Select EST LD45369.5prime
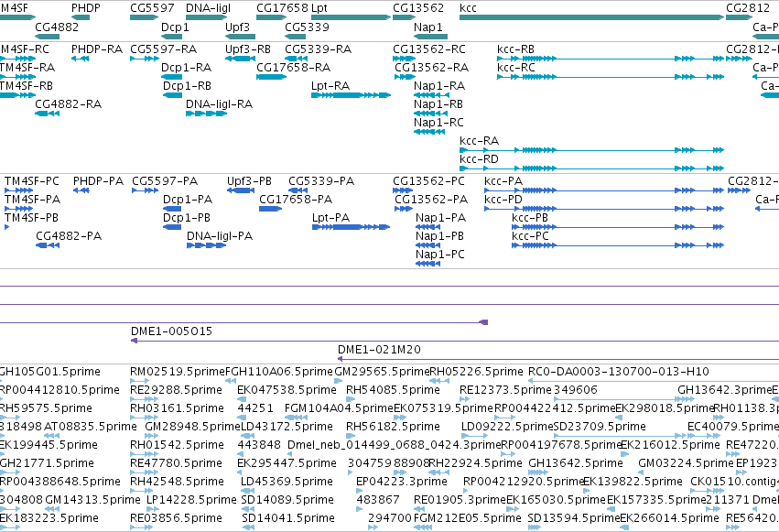Viewport: 779px width, 532px height. point(248,491)
